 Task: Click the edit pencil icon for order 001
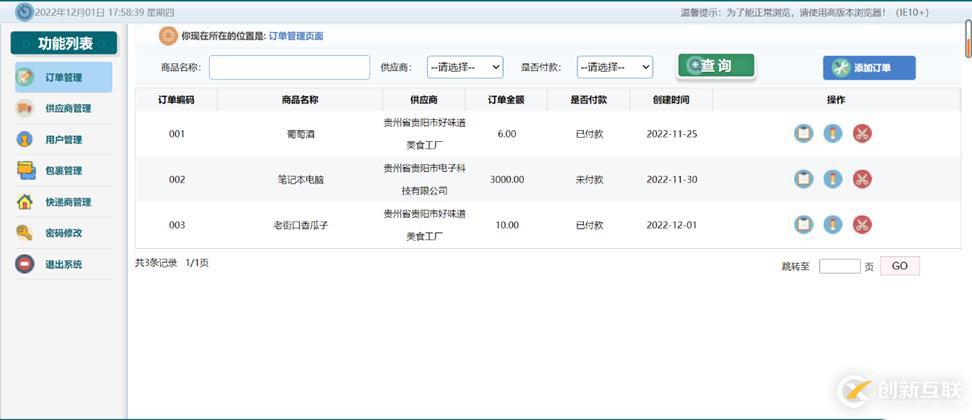(832, 133)
